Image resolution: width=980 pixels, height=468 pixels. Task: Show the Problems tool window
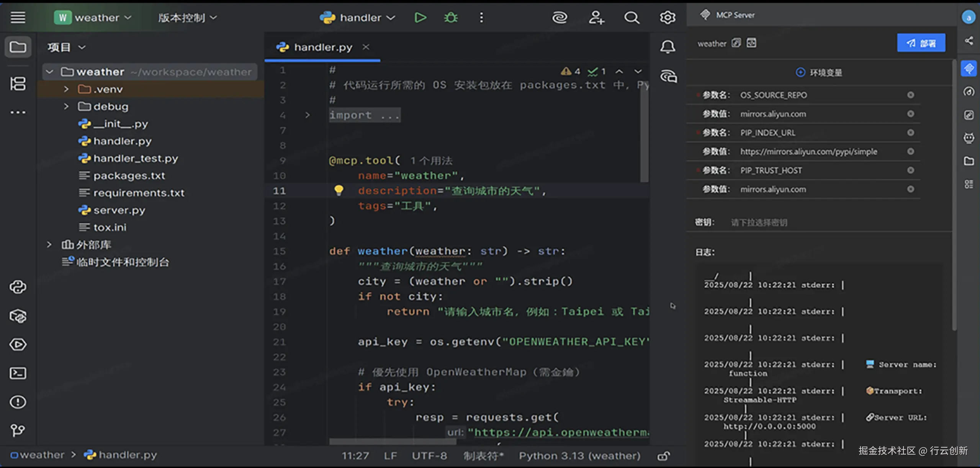pos(18,402)
